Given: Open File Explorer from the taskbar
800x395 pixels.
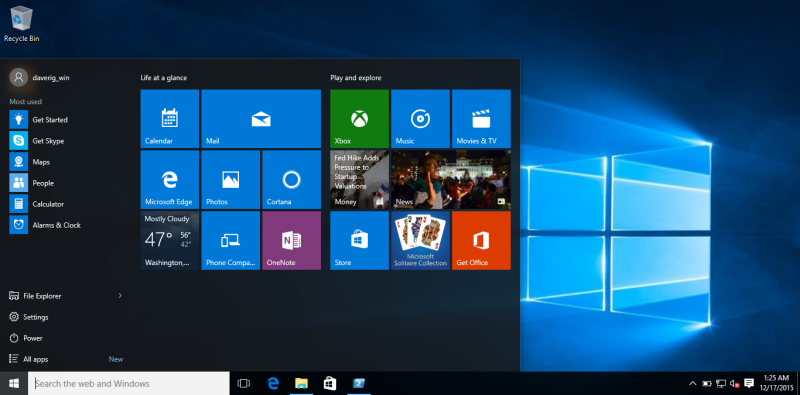Looking at the screenshot, I should [302, 383].
